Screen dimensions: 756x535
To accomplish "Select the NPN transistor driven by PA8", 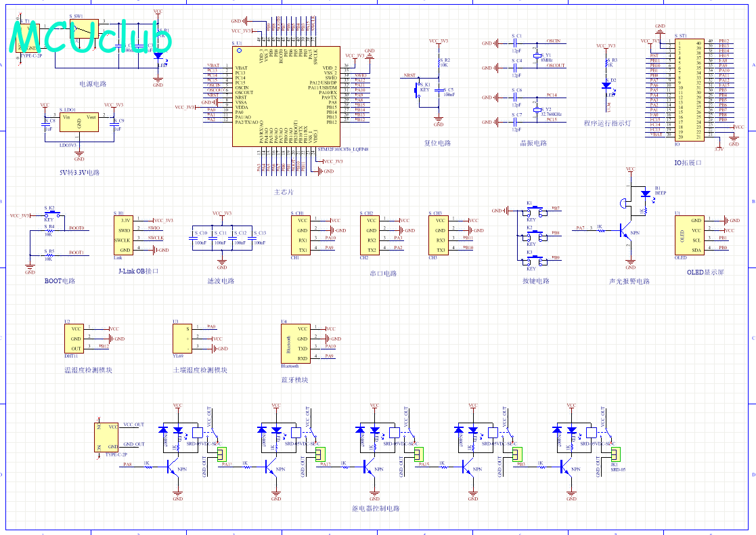I will (x=173, y=467).
